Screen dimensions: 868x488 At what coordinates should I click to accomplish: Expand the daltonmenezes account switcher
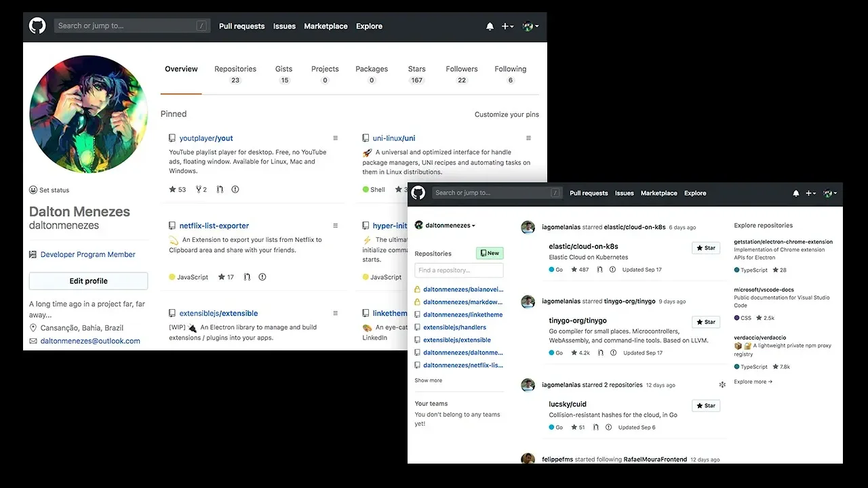point(446,225)
